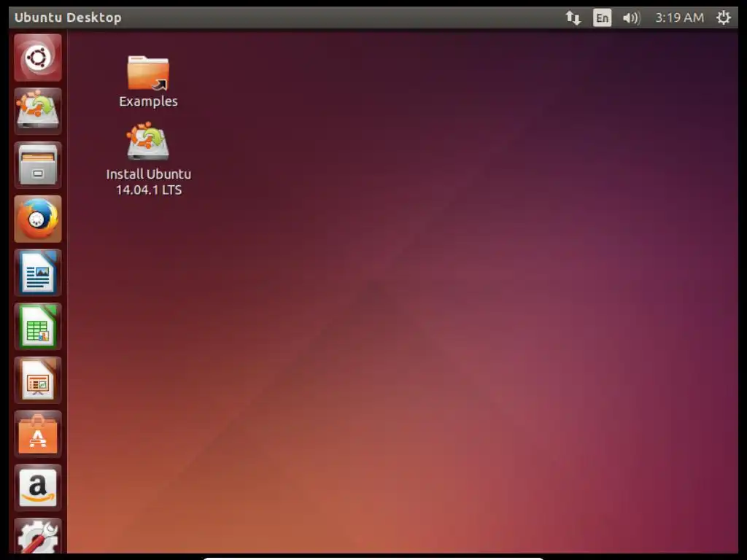
Task: Open the sound volume indicator
Action: [x=631, y=18]
